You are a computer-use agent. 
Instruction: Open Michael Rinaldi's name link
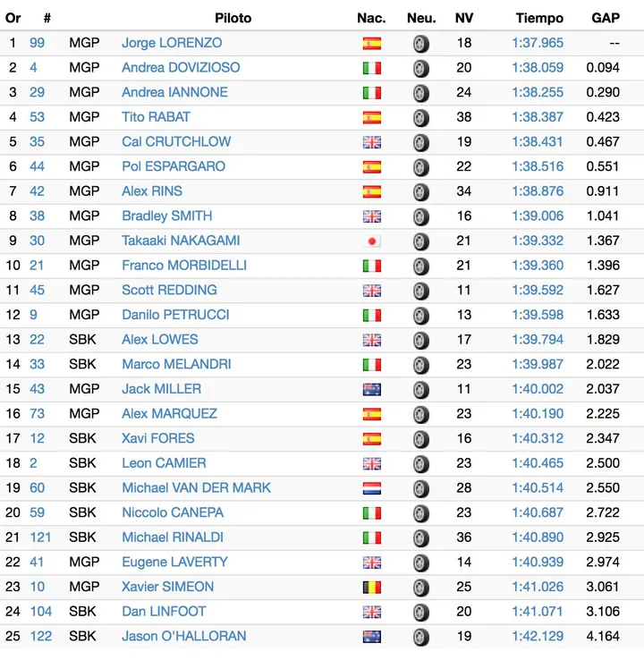pos(173,537)
